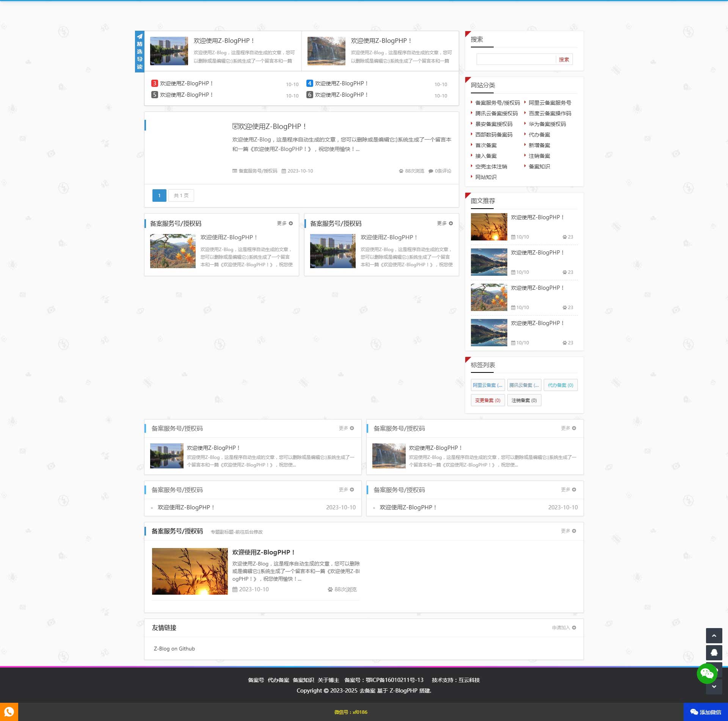Click the 精选导读 paper plane ribbon

click(140, 51)
